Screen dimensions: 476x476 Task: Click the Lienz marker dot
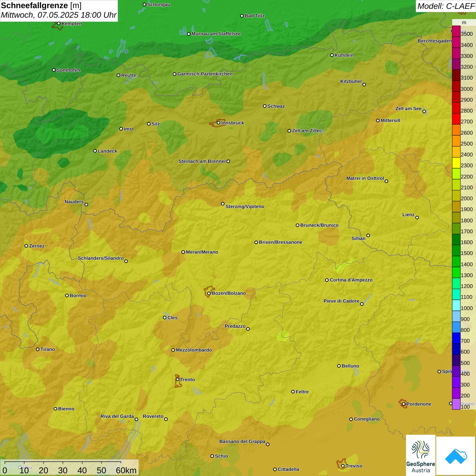pyautogui.click(x=417, y=218)
